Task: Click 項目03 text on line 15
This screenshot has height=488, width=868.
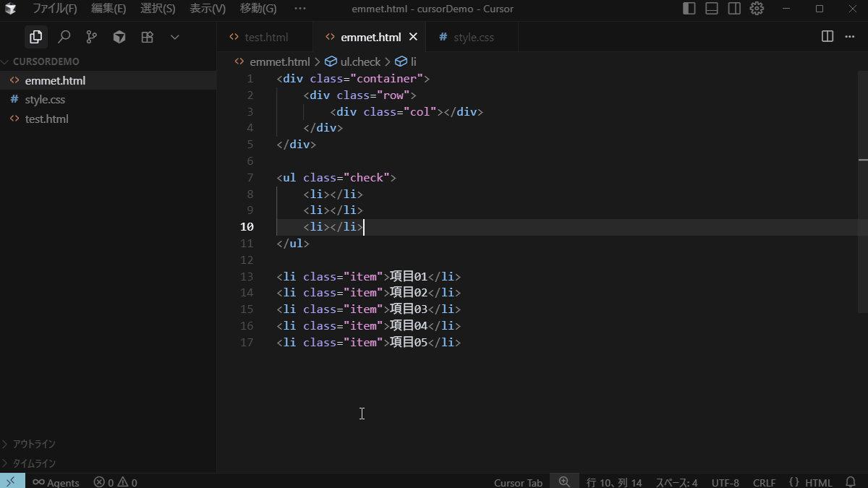Action: coord(409,309)
